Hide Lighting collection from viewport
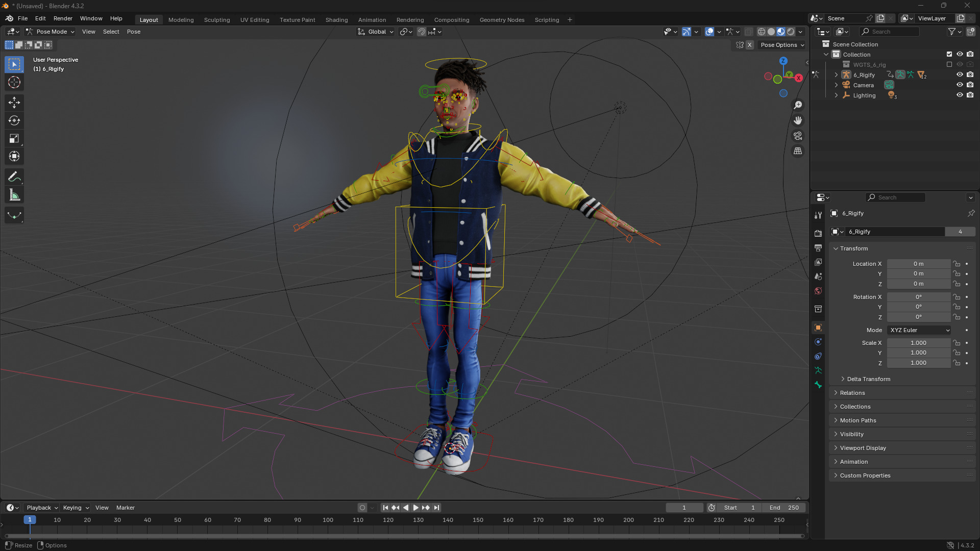The width and height of the screenshot is (980, 551). (x=960, y=95)
